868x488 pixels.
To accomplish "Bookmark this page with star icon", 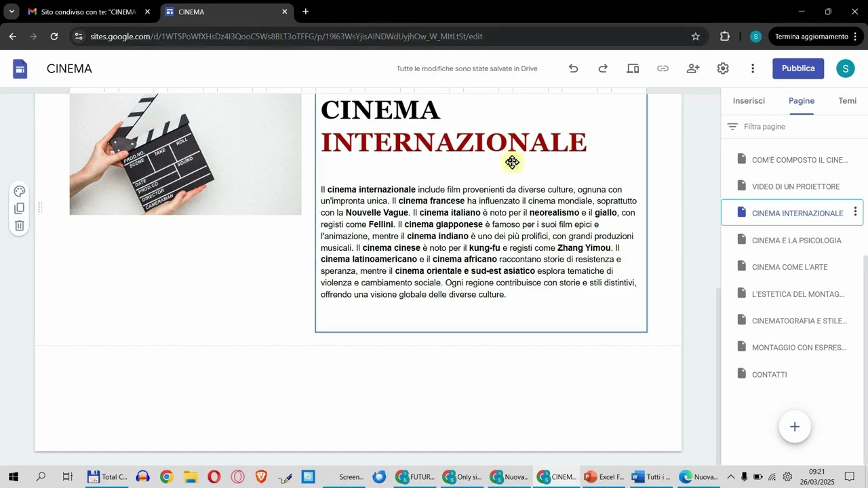I will coord(696,37).
